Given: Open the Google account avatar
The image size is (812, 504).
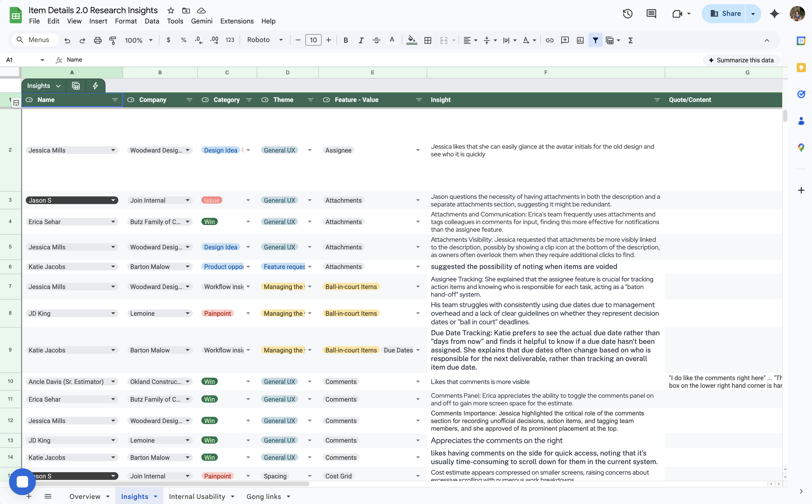Looking at the screenshot, I should (798, 14).
